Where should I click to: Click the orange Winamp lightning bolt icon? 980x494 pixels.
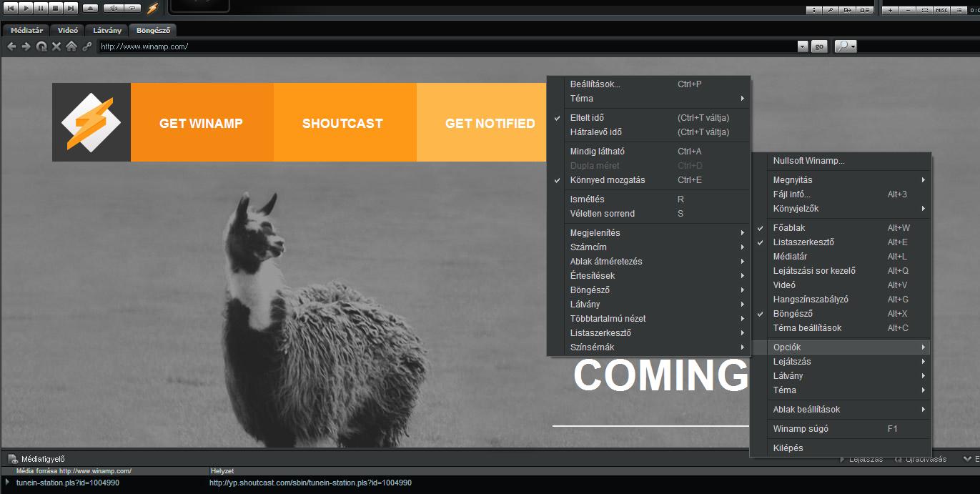coord(152,9)
